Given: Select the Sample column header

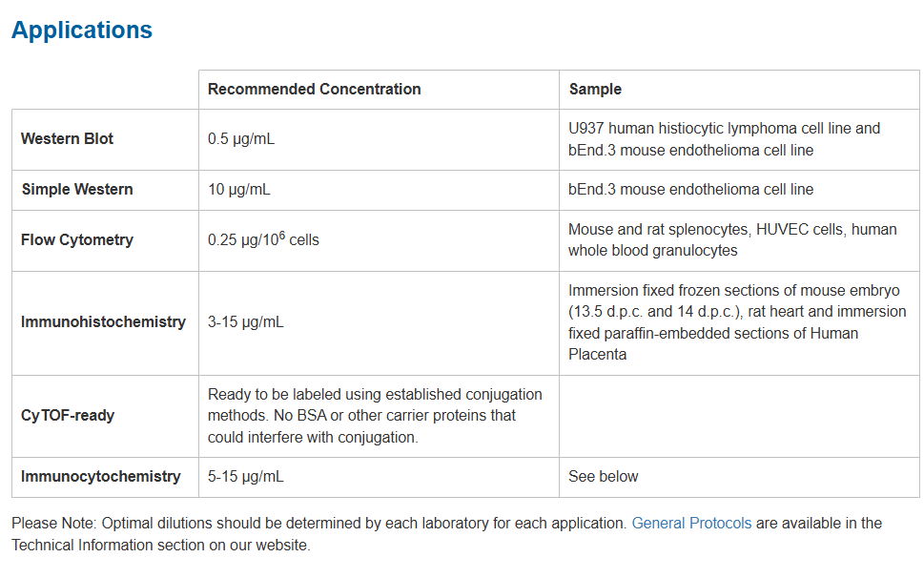Looking at the screenshot, I should point(595,90).
